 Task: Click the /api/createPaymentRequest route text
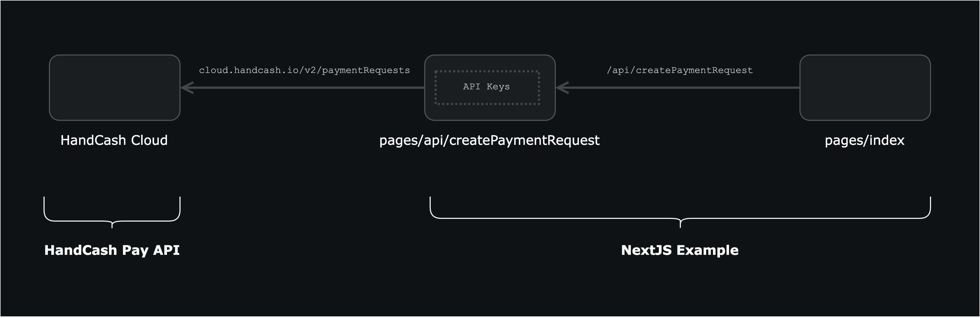tap(680, 71)
